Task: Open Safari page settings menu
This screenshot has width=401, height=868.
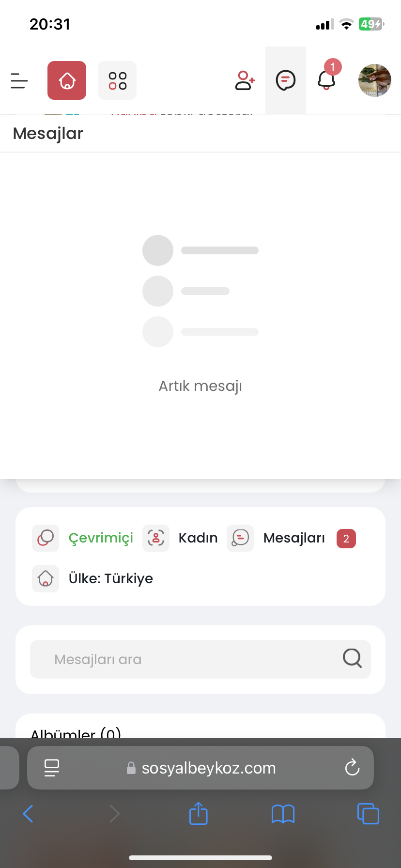Action: [x=52, y=768]
